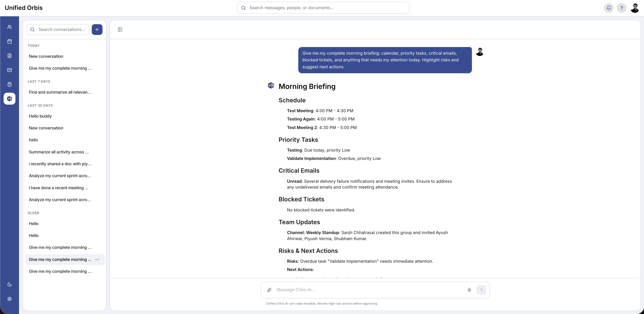The height and width of the screenshot is (314, 644).
Task: Toggle dark mode with the moon icon
Action: (9, 284)
